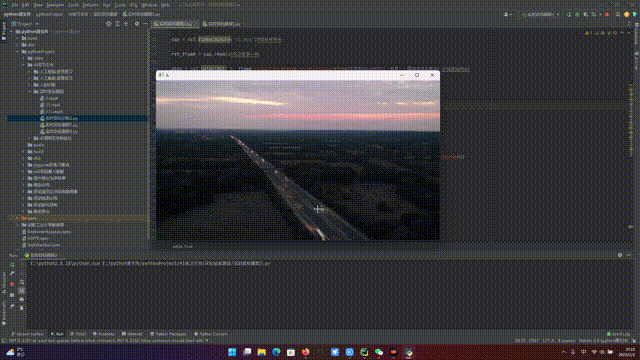The width and height of the screenshot is (640, 360).
Task: Open the Python Packages bottom tab
Action: [x=168, y=334]
